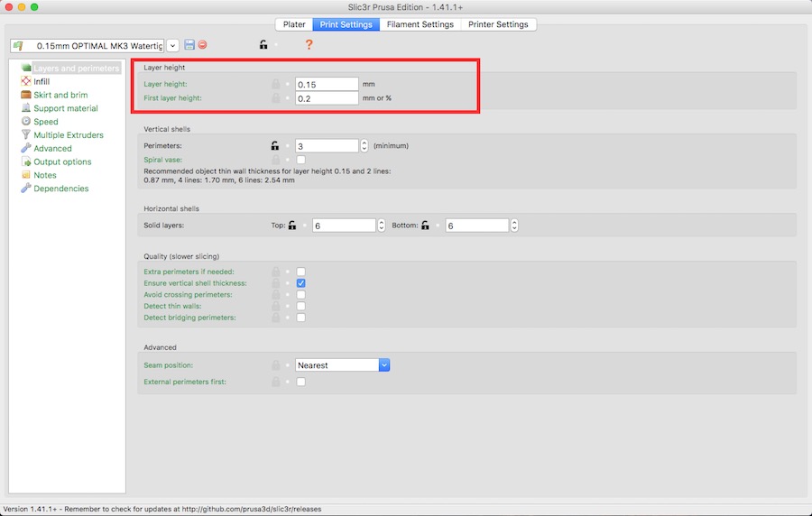The height and width of the screenshot is (516, 812).
Task: Click the Perimeters stepper arrows
Action: (364, 146)
